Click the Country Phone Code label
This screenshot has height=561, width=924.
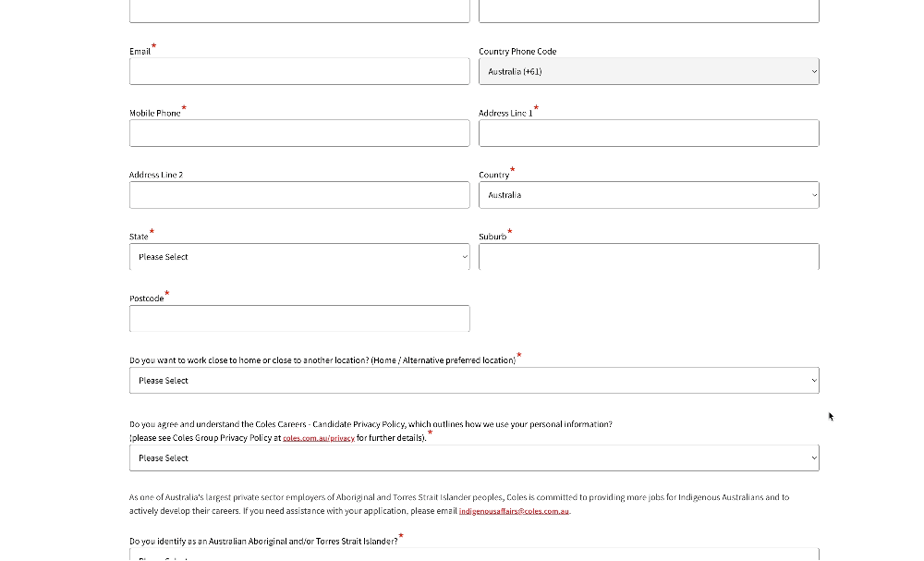tap(517, 51)
